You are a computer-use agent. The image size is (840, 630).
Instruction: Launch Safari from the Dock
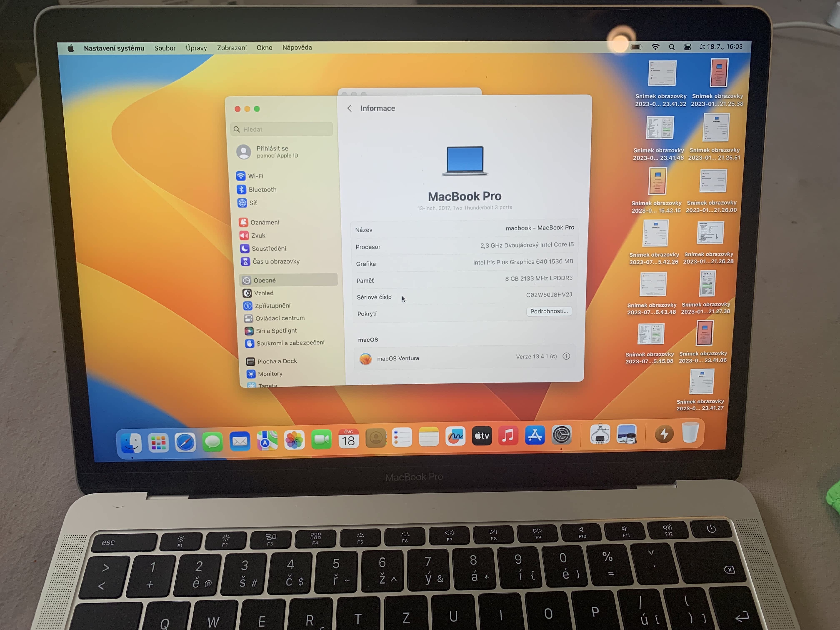tap(185, 442)
